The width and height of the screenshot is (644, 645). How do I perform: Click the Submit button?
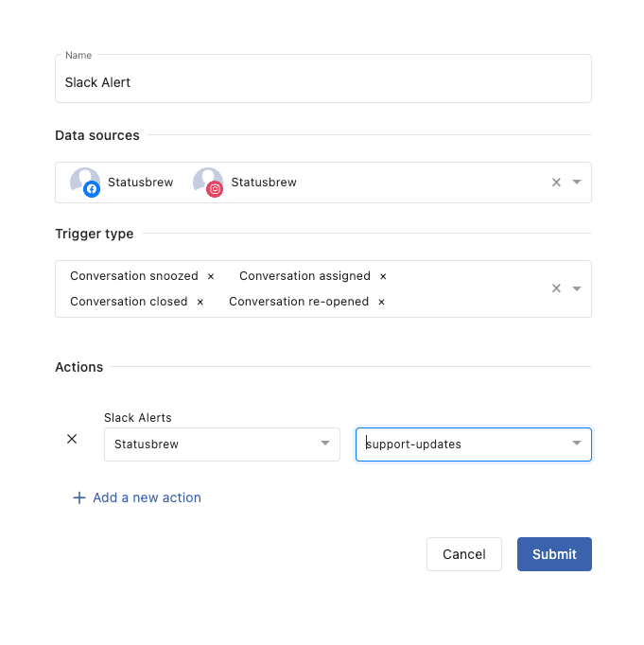(x=554, y=554)
